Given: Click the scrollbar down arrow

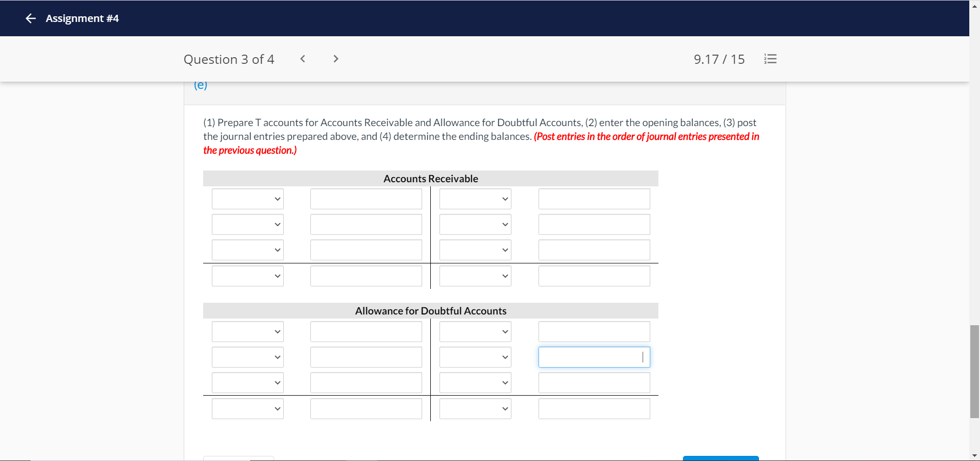Looking at the screenshot, I should point(974,456).
